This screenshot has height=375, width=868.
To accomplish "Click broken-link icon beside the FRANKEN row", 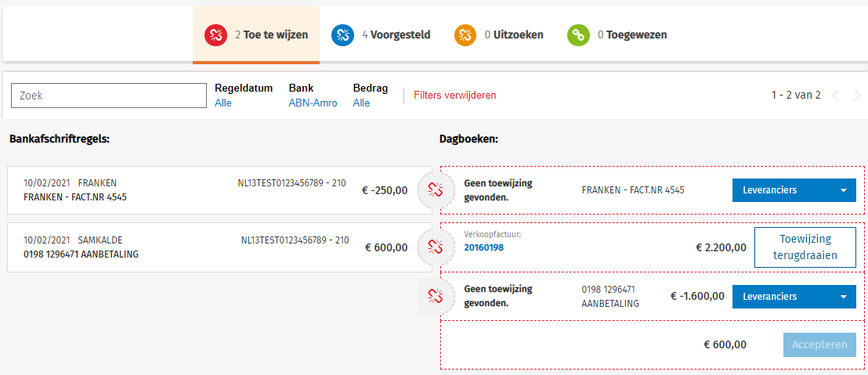I will click(x=436, y=189).
